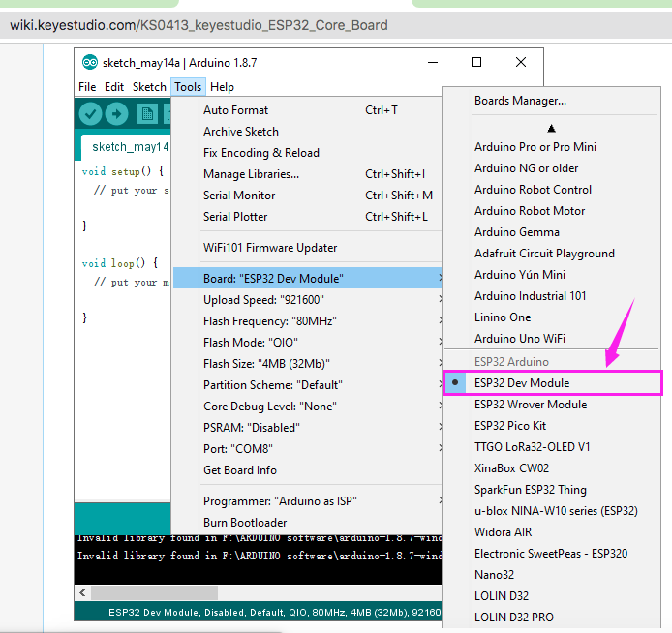This screenshot has width=672, height=633.
Task: Open the File menu
Action: (87, 87)
